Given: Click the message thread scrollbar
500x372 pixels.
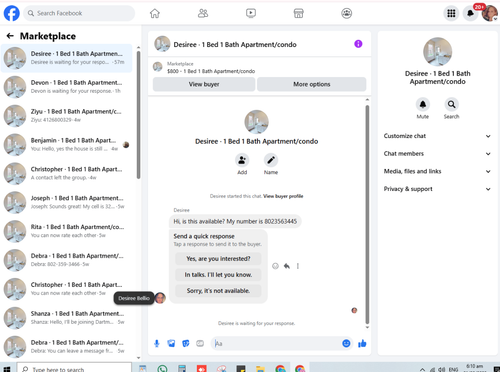Looking at the screenshot, I should click(x=367, y=214).
